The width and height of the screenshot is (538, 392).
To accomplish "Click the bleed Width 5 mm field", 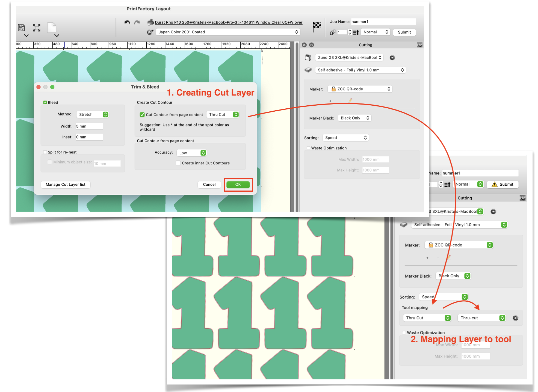I will click(x=89, y=126).
